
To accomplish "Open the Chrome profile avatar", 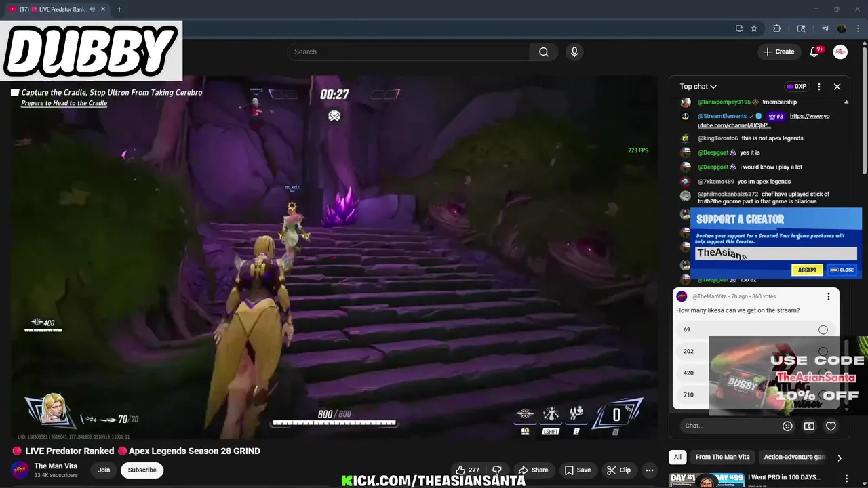I will pos(842,28).
